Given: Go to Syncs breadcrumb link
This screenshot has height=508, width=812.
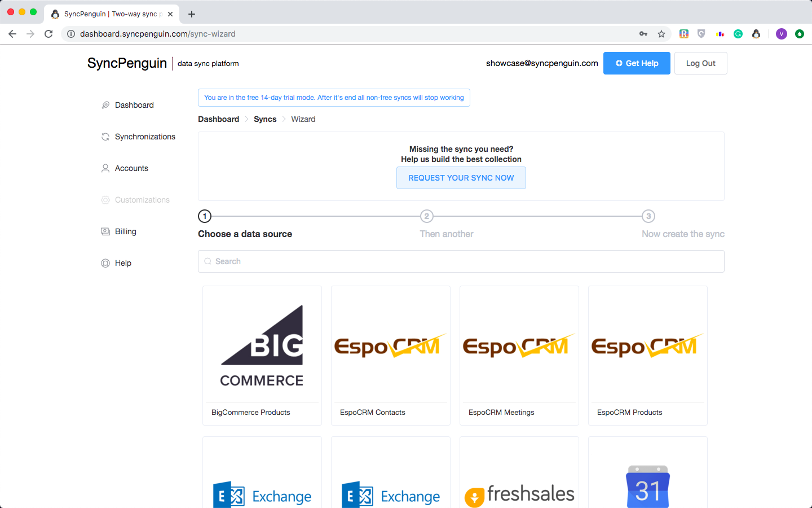Looking at the screenshot, I should [x=265, y=119].
